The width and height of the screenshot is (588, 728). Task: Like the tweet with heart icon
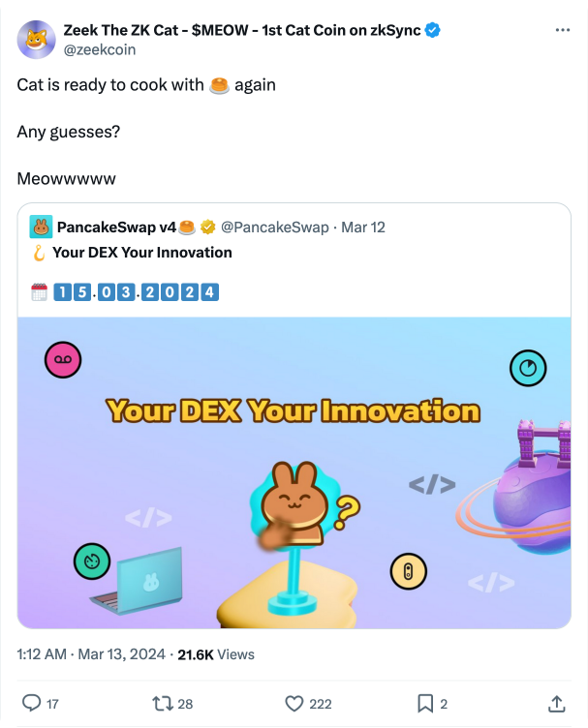(294, 703)
